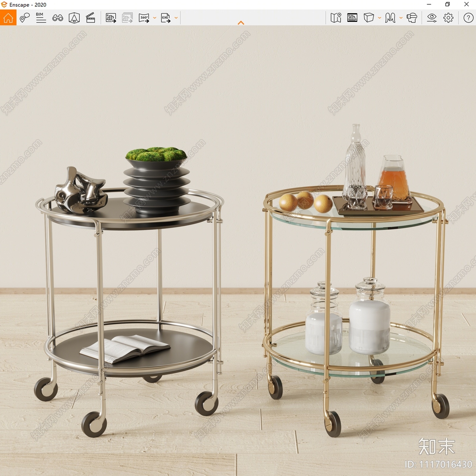Click the cube projection mode icon
The width and height of the screenshot is (476, 476).
point(369,18)
